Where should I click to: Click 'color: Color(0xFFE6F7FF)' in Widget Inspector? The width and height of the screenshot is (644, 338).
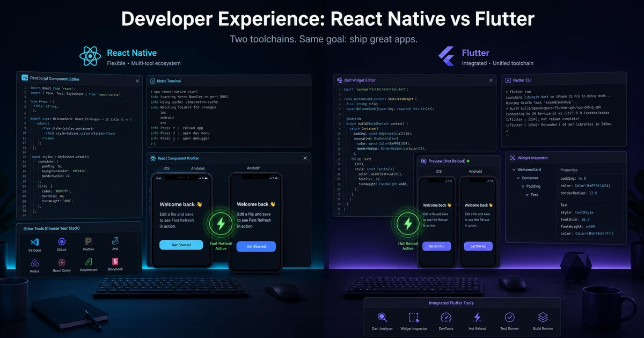(x=587, y=234)
